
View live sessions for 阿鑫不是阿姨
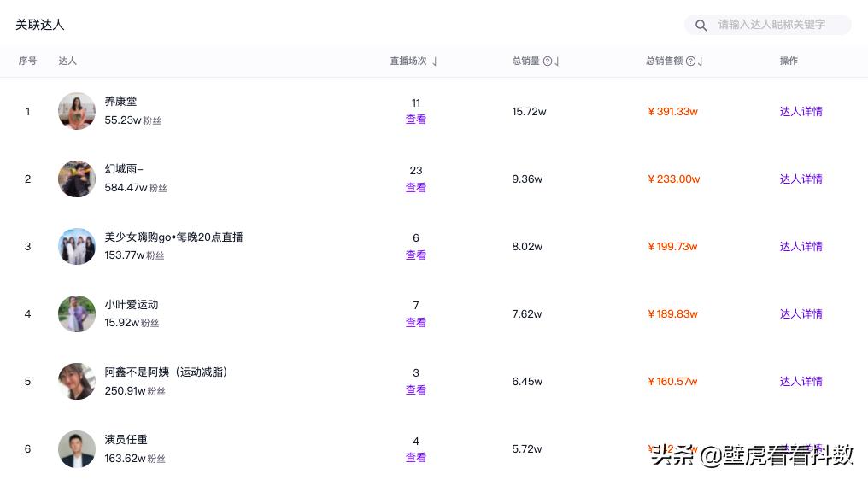[416, 390]
